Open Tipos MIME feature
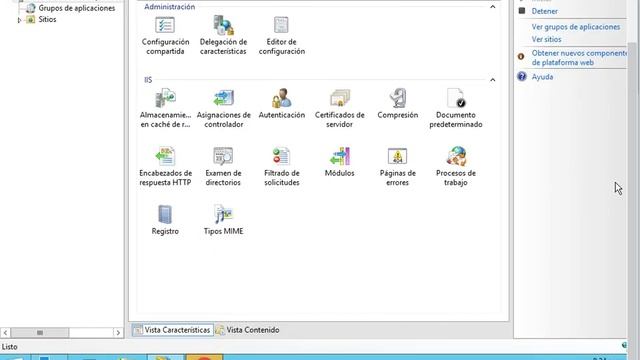The width and height of the screenshot is (640, 360). (x=223, y=220)
